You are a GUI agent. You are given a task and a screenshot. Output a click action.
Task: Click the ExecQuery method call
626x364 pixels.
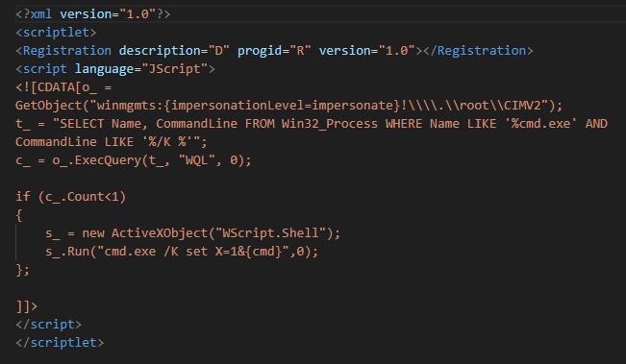(108, 160)
